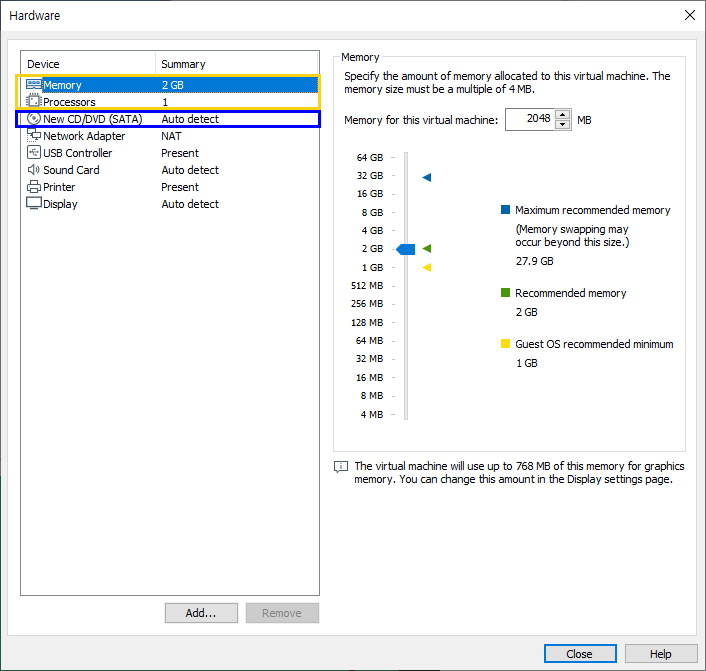
Task: Open Help for hardware settings
Action: click(661, 654)
